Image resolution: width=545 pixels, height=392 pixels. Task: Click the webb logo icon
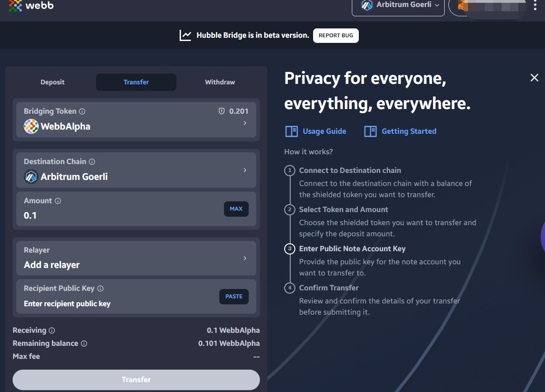[x=15, y=6]
